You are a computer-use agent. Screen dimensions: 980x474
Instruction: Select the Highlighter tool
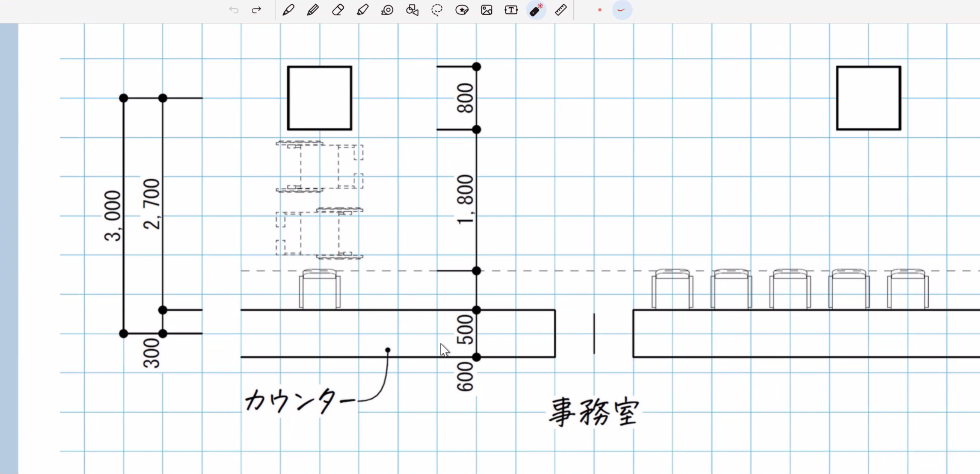click(362, 10)
